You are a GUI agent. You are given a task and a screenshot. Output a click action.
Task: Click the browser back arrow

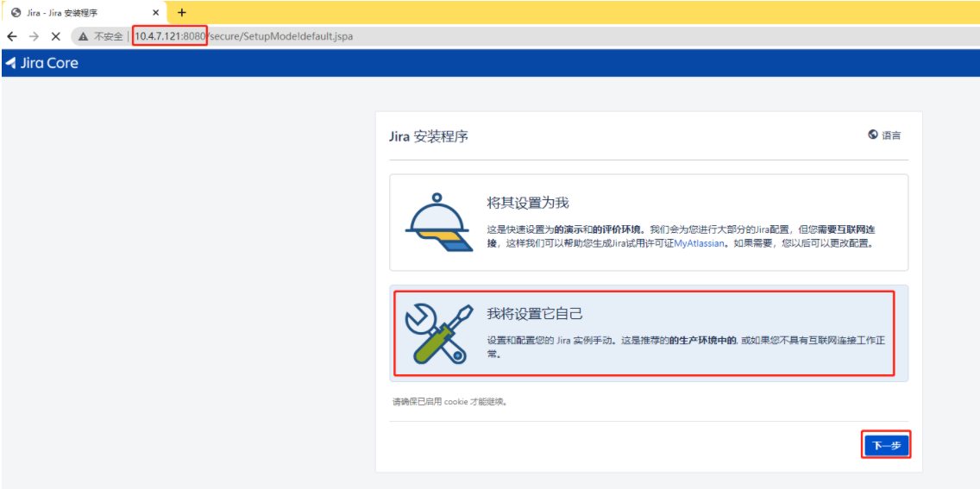(11, 37)
